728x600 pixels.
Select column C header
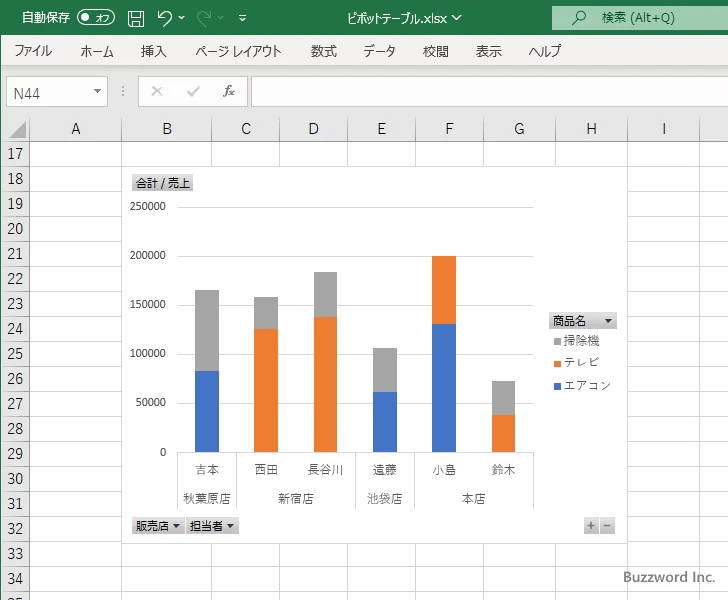[x=246, y=129]
